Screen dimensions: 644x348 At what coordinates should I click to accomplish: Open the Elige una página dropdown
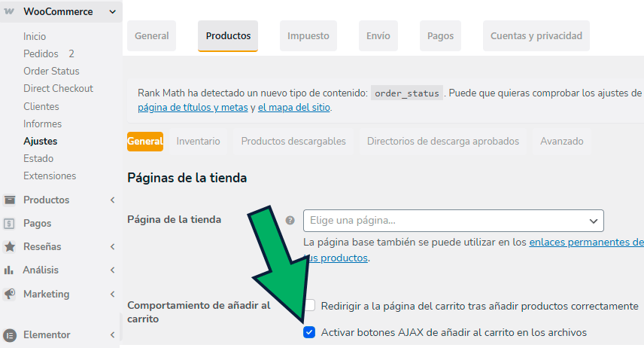point(454,221)
